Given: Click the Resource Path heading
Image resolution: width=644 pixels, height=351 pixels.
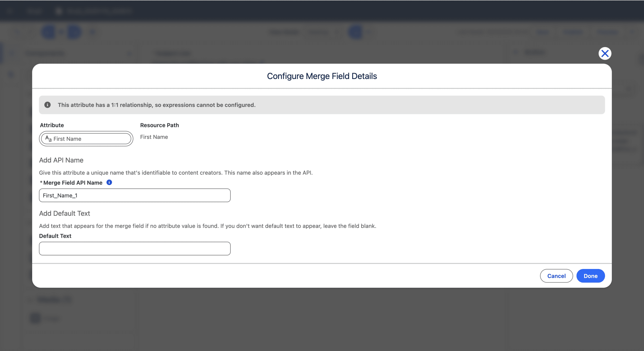Looking at the screenshot, I should click(x=159, y=125).
